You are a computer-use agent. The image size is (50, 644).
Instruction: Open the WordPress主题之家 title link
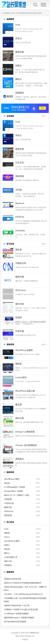point(25,391)
